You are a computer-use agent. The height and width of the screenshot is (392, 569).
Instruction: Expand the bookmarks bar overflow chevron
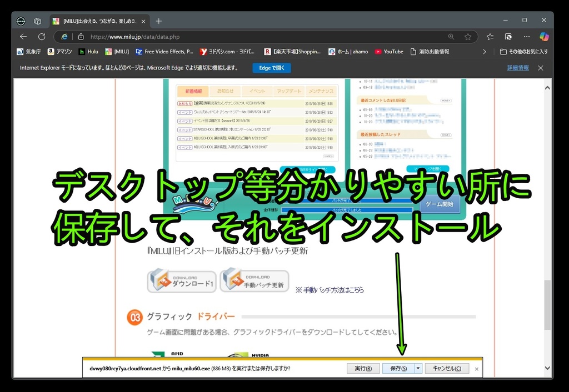(x=485, y=52)
